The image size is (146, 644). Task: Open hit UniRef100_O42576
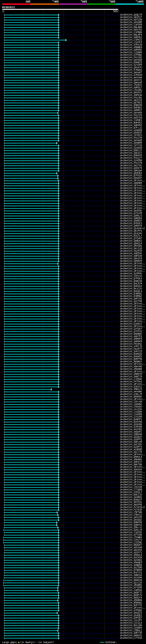pyautogui.click(x=131, y=251)
